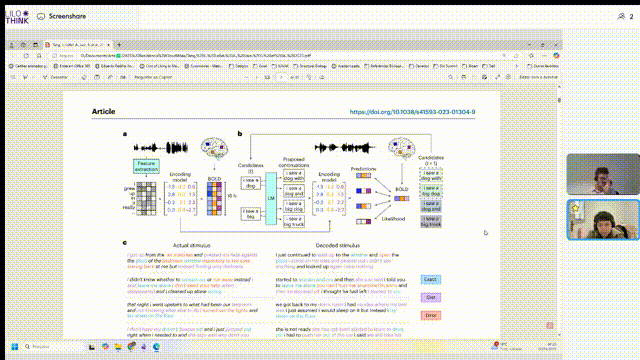
Task: Click the browser refresh icon
Action: pos(26,56)
